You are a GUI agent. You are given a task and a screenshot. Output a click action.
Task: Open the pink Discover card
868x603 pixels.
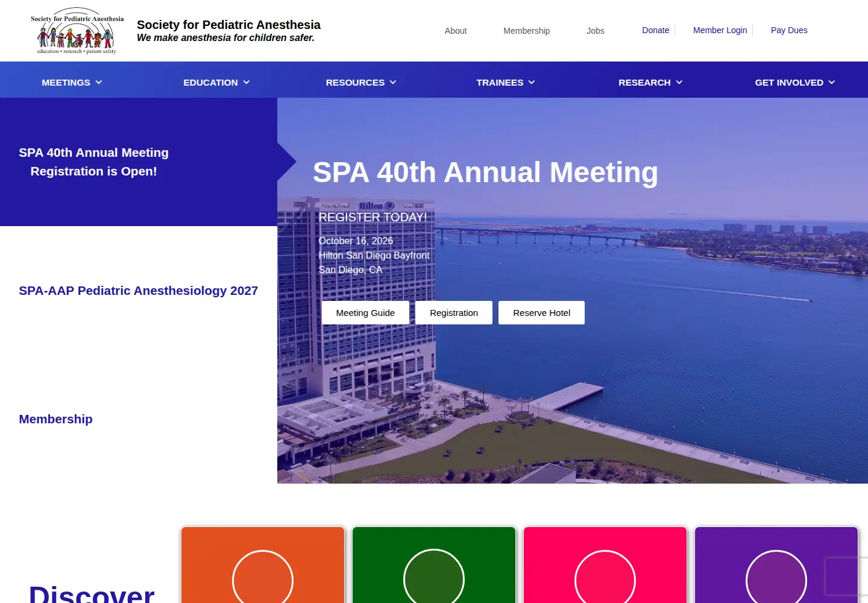[605, 565]
